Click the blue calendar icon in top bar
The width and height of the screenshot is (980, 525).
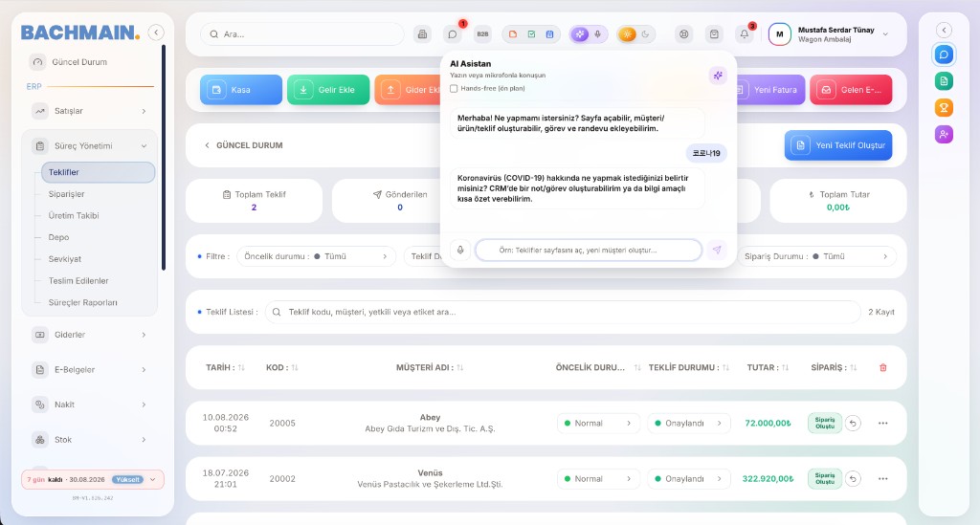click(549, 34)
